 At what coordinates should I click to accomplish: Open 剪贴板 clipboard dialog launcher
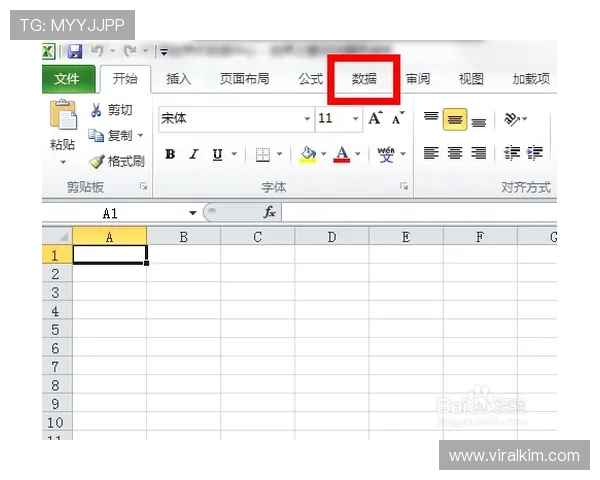pyautogui.click(x=143, y=186)
